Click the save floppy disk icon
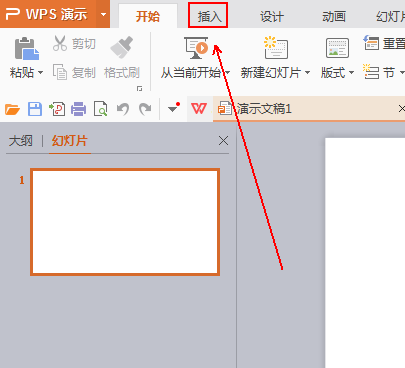The width and height of the screenshot is (405, 368). (x=35, y=109)
